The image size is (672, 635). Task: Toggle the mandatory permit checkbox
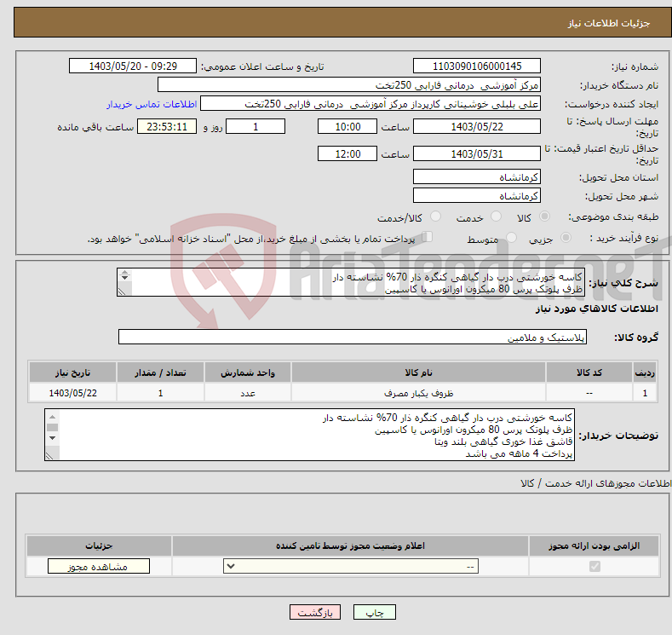click(x=594, y=567)
